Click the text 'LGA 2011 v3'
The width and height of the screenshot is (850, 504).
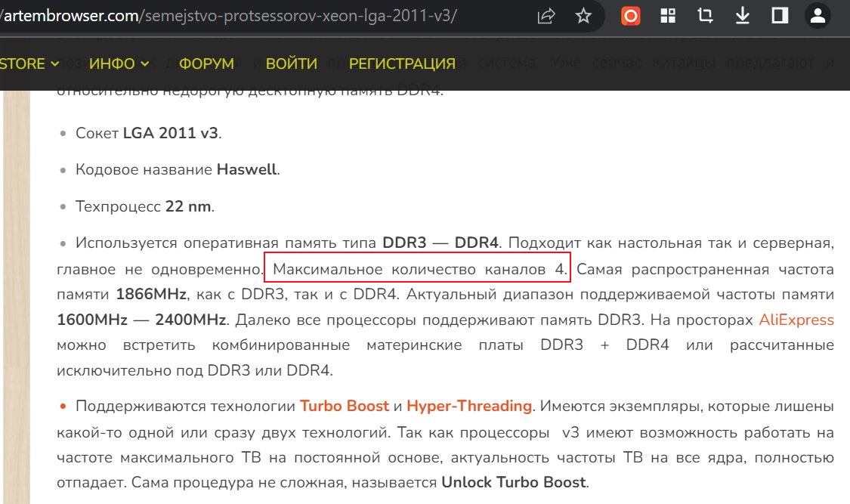point(171,133)
